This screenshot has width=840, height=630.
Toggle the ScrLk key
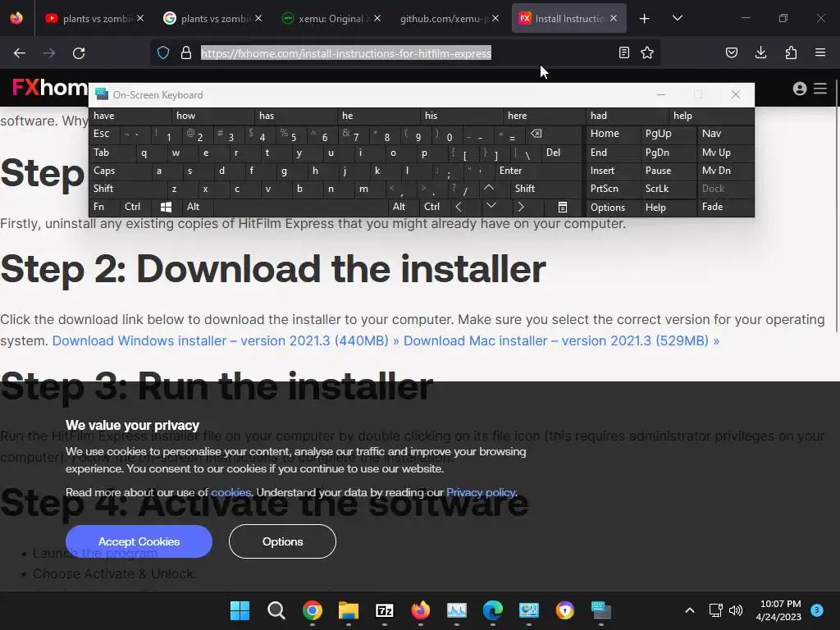(668, 189)
